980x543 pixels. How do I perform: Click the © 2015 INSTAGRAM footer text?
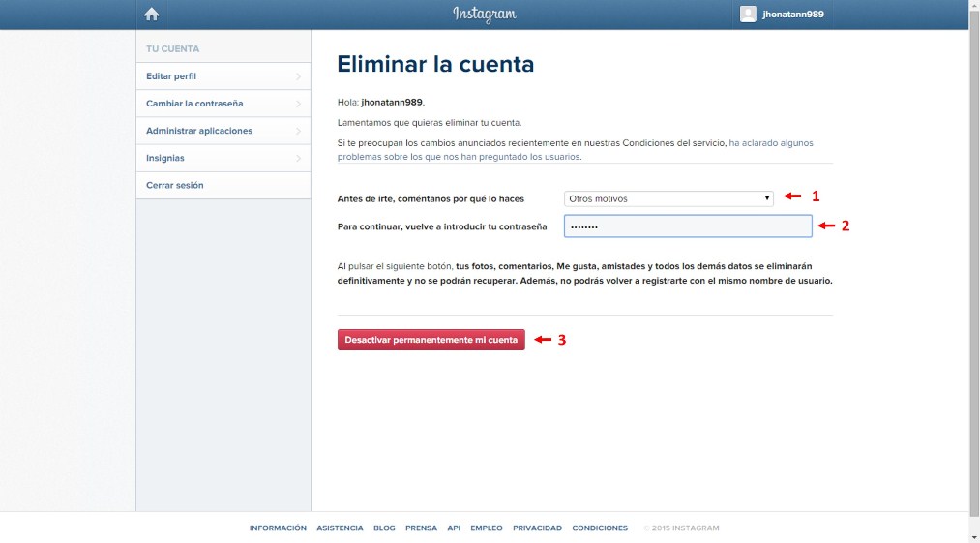[681, 528]
